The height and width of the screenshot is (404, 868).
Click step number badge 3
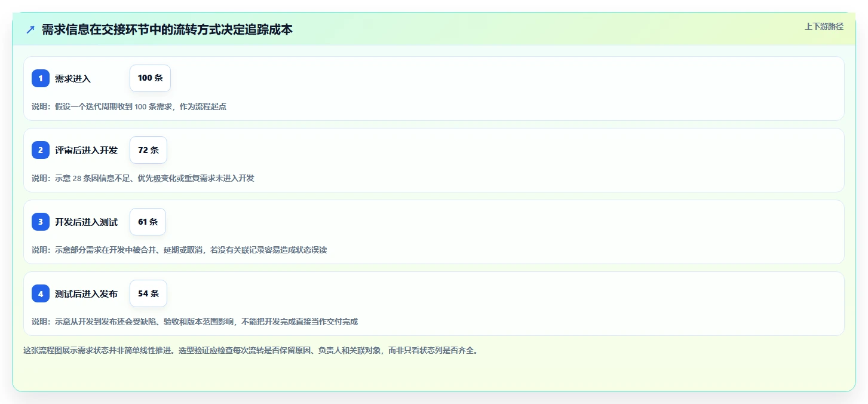[41, 222]
